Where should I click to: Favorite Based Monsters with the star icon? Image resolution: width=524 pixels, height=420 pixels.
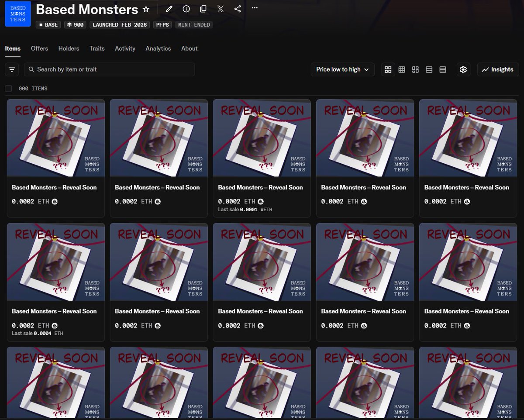[x=146, y=9]
